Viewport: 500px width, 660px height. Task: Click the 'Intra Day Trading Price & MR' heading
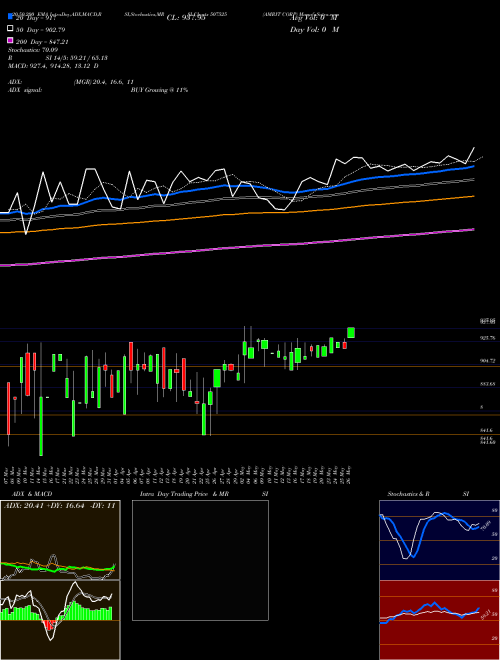tap(184, 494)
